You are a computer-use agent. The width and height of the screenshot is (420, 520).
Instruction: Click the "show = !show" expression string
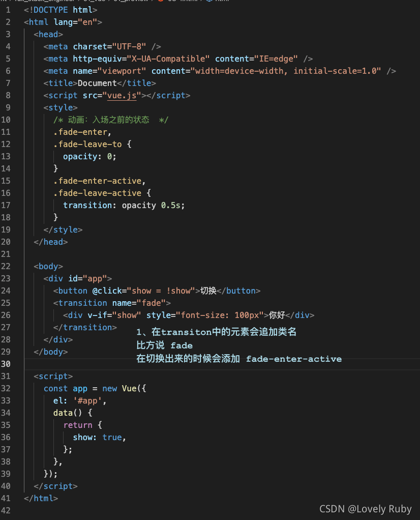(161, 291)
